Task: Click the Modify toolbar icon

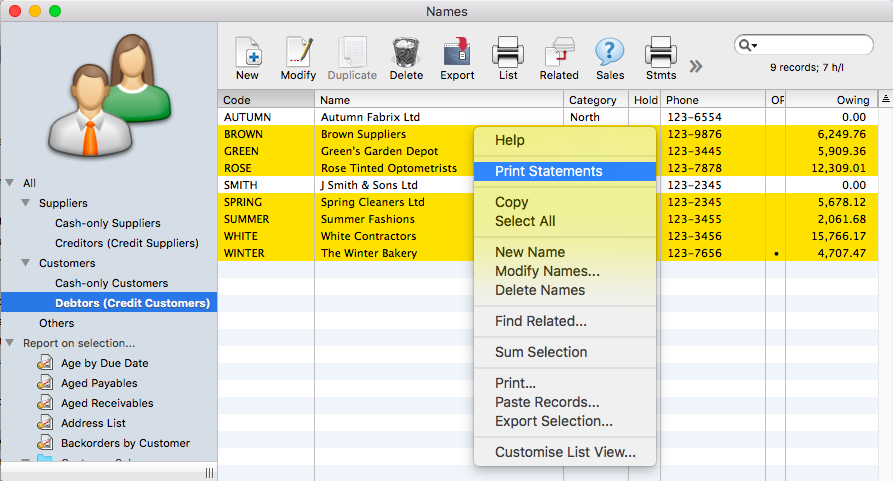Action: click(x=298, y=52)
